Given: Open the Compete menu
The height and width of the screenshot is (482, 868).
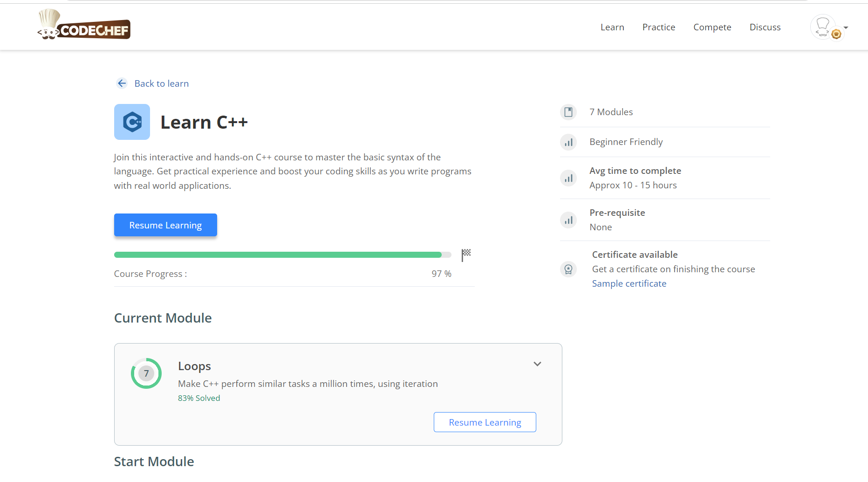Looking at the screenshot, I should (712, 27).
